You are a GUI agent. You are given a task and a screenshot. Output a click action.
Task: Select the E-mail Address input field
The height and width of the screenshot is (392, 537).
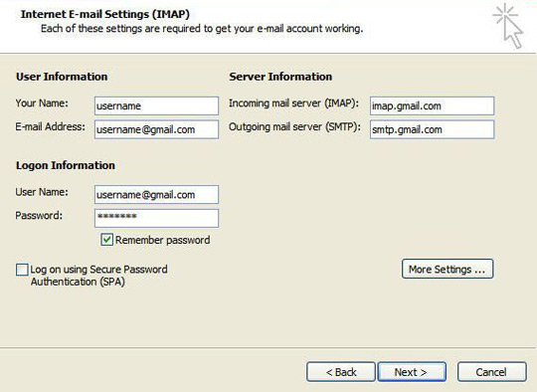coord(156,129)
